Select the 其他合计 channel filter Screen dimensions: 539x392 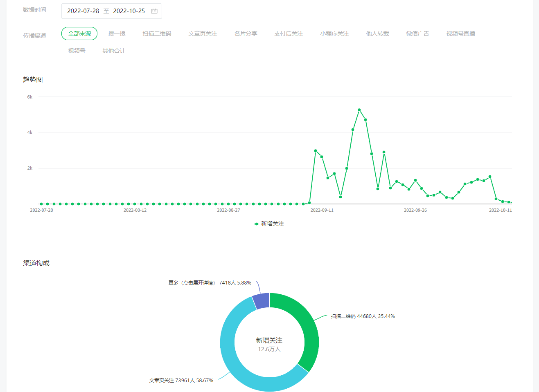(114, 51)
